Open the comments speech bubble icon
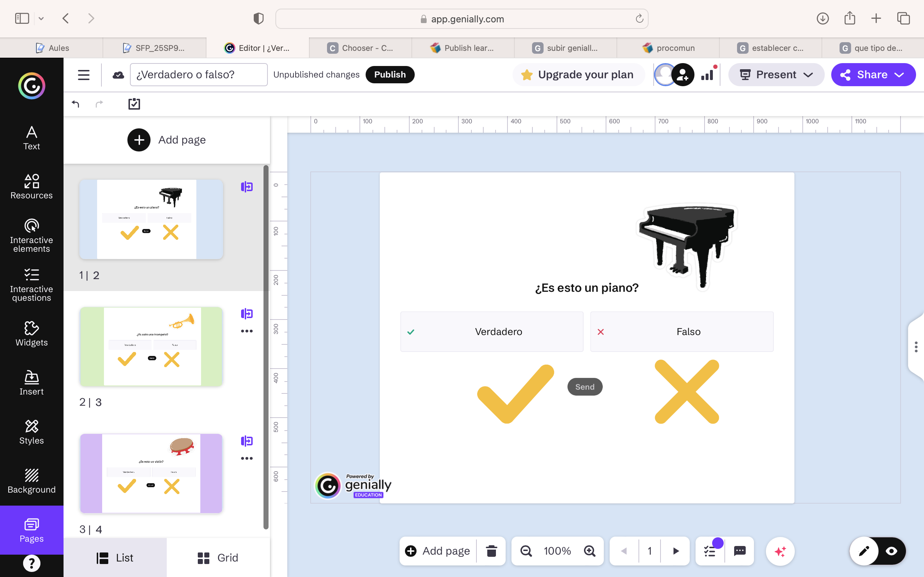The width and height of the screenshot is (924, 577). coord(740,551)
